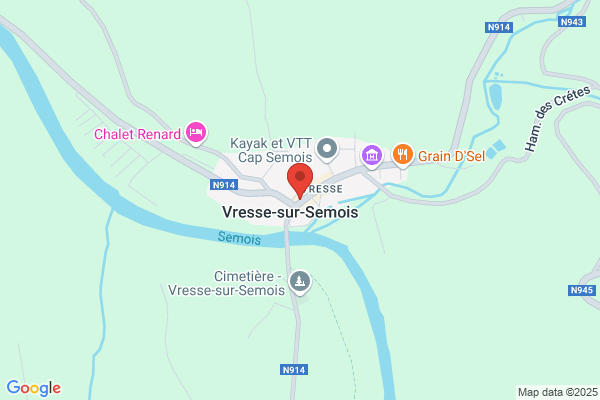Select the Kayak et VTT Cap Semois marker
Image resolution: width=600 pixels, height=400 pixels.
coord(327,149)
